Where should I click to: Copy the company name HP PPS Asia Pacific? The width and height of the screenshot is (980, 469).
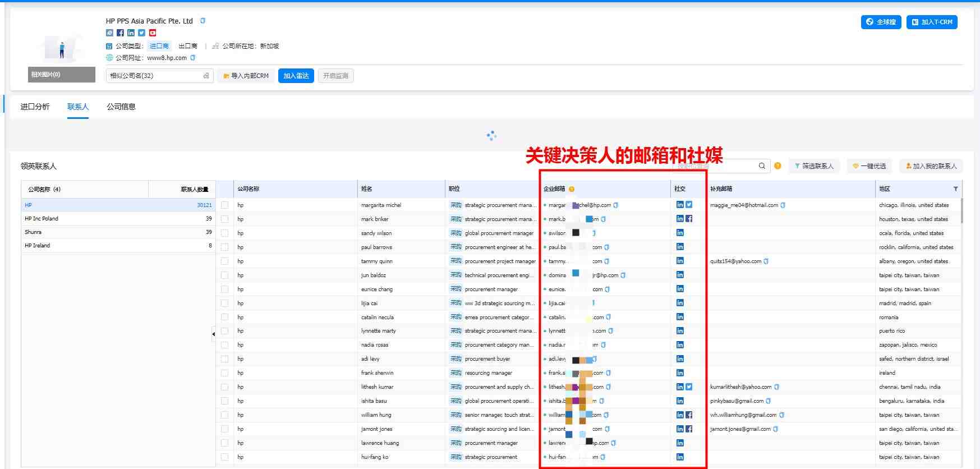[x=203, y=21]
